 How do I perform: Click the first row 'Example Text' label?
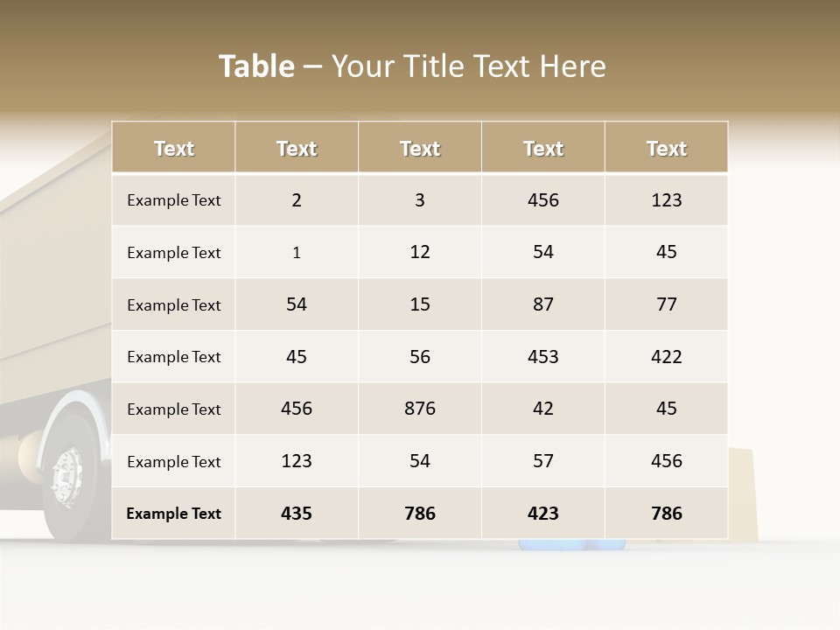173,200
